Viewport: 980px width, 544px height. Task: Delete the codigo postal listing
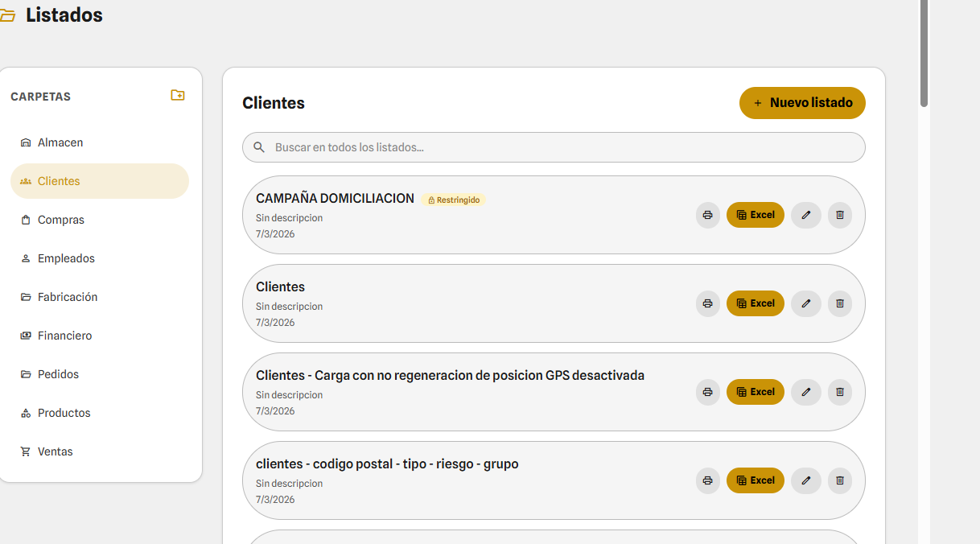point(840,480)
